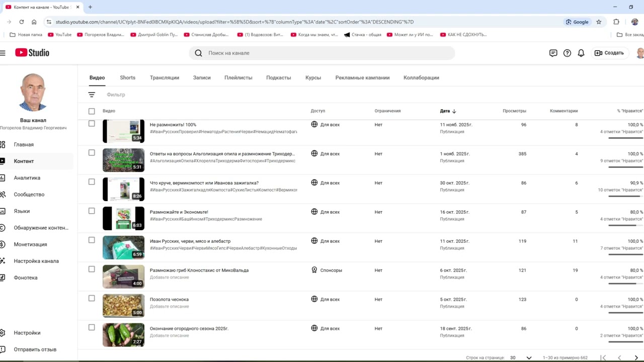
Task: Click the Поиск на канале search field
Action: pos(322,53)
